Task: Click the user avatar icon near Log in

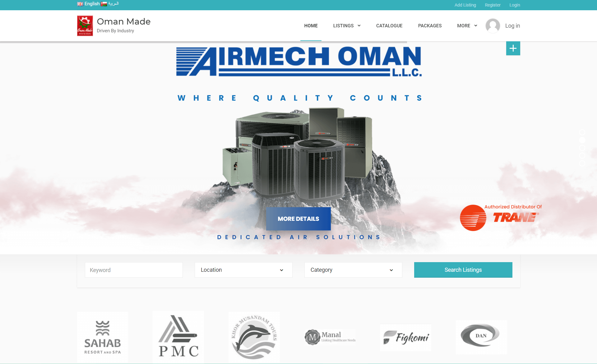Action: click(x=493, y=26)
